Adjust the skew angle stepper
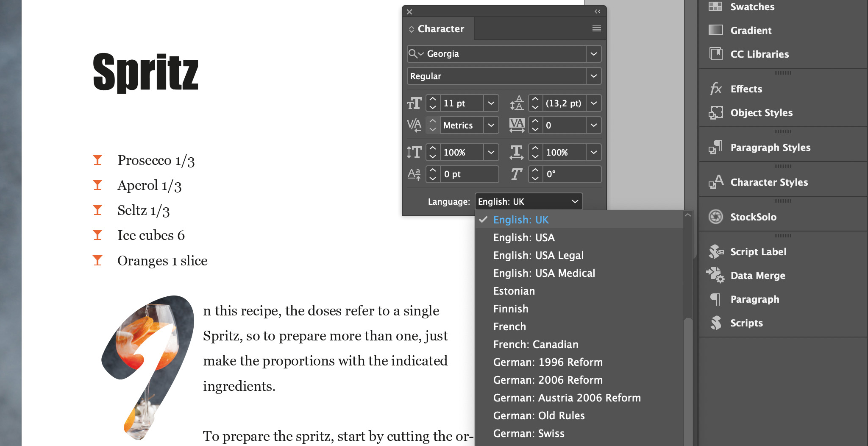The height and width of the screenshot is (446, 868). click(535, 174)
